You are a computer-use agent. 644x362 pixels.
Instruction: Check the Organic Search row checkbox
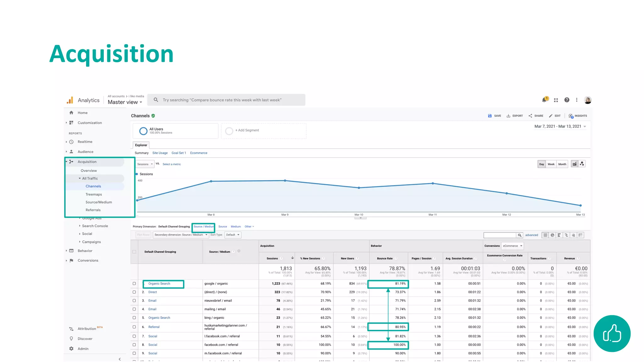pyautogui.click(x=134, y=284)
